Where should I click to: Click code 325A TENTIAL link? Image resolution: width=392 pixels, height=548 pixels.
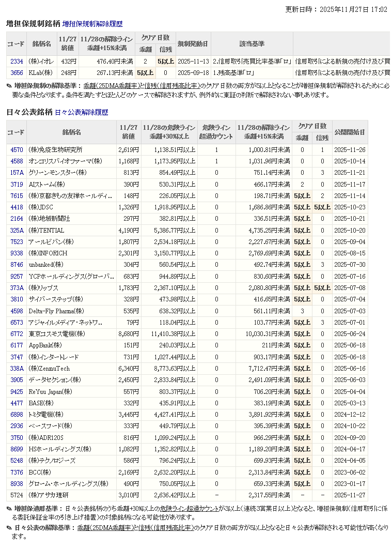[x=17, y=230]
